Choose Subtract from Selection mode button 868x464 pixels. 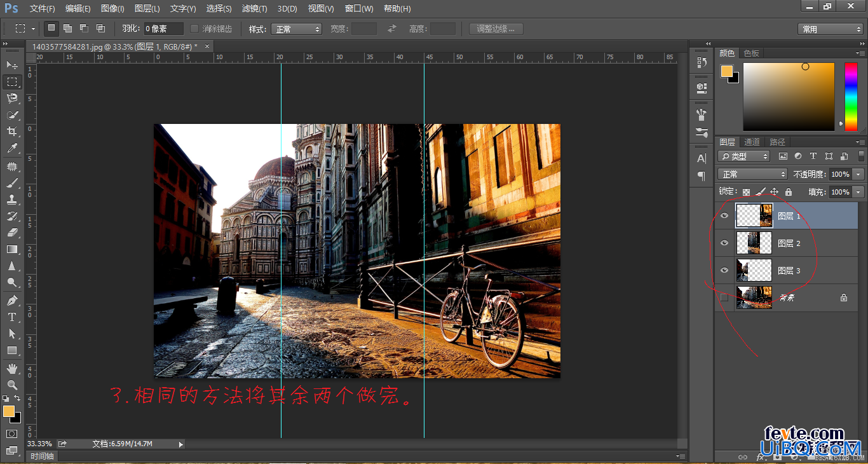84,28
